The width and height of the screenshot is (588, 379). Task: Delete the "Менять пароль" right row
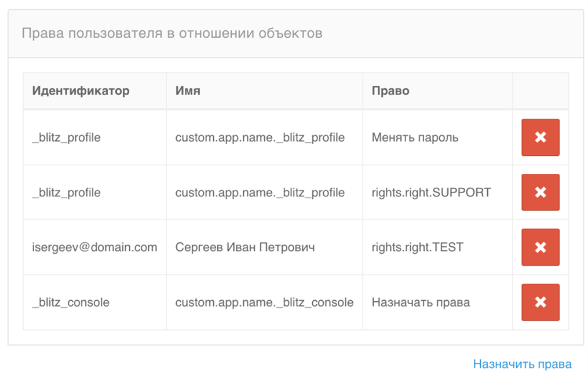coord(540,137)
